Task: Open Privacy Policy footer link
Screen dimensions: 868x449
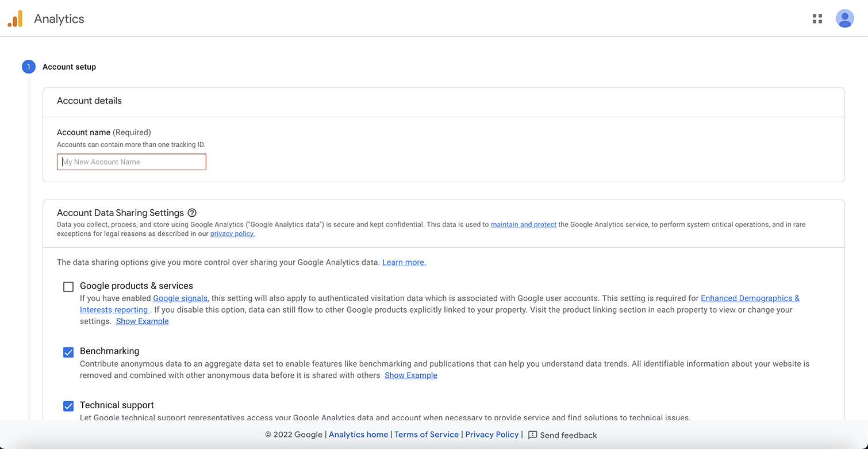Action: pos(492,435)
